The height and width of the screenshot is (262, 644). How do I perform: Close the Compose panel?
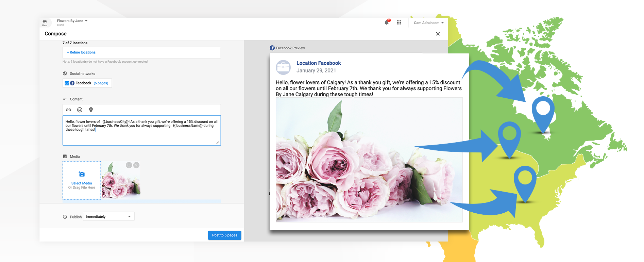pos(438,34)
